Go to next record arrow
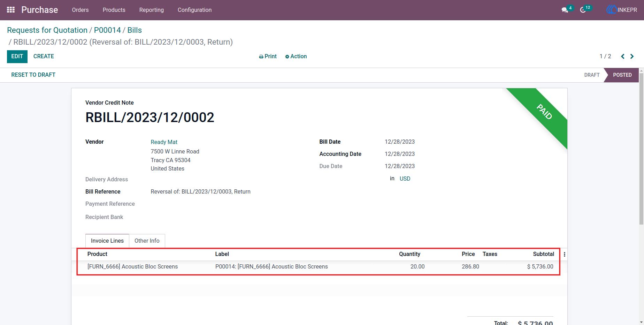 click(632, 56)
